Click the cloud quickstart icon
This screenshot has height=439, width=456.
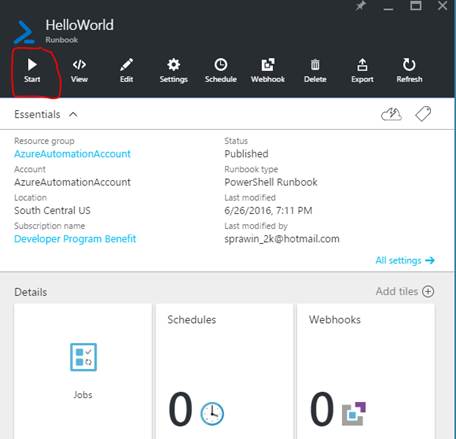391,114
